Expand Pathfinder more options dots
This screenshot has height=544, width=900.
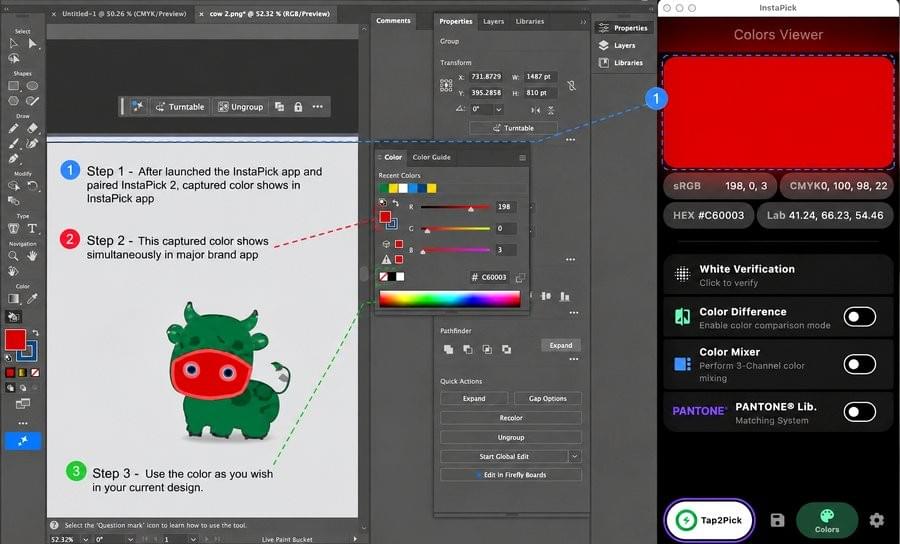(x=573, y=359)
